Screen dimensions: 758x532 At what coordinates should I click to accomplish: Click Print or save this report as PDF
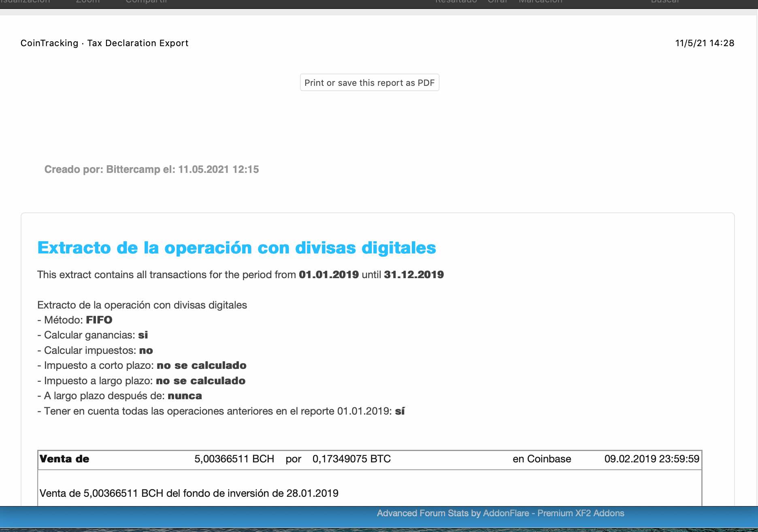[x=369, y=83]
